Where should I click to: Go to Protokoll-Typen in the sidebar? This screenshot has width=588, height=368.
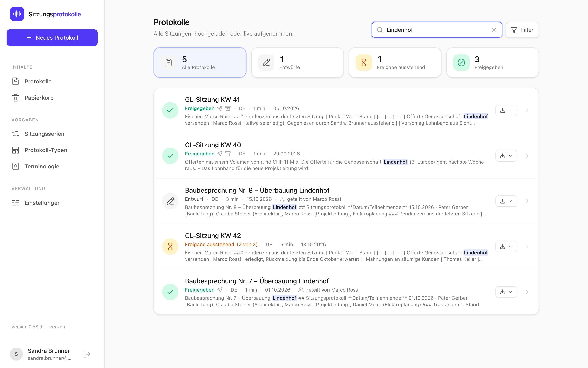point(52,150)
